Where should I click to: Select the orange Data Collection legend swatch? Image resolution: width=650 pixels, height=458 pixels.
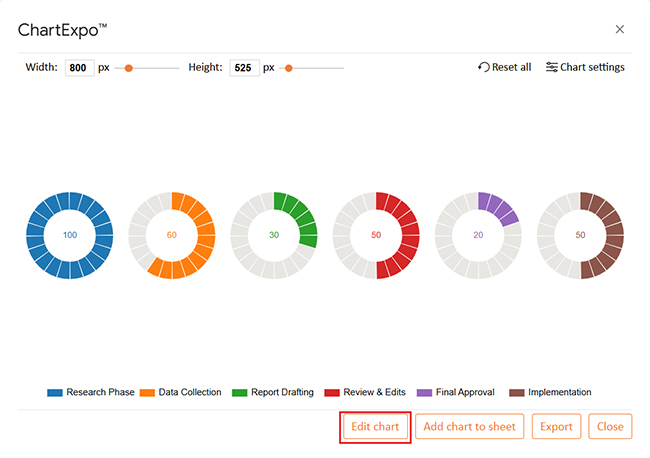click(147, 393)
